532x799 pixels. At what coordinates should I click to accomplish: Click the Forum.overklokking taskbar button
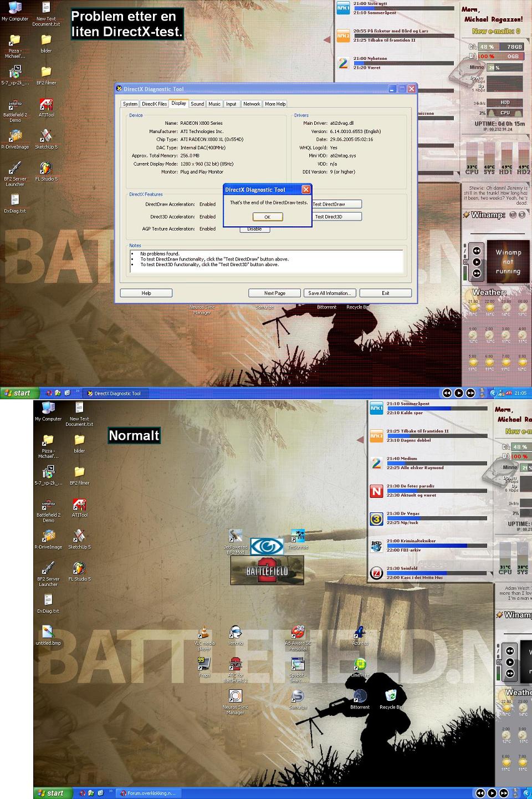point(147,793)
